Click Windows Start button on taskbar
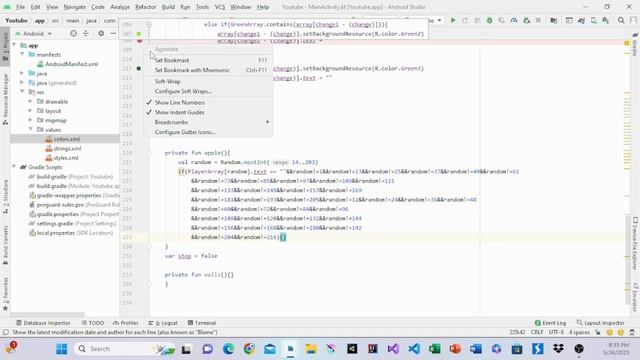 (62, 349)
